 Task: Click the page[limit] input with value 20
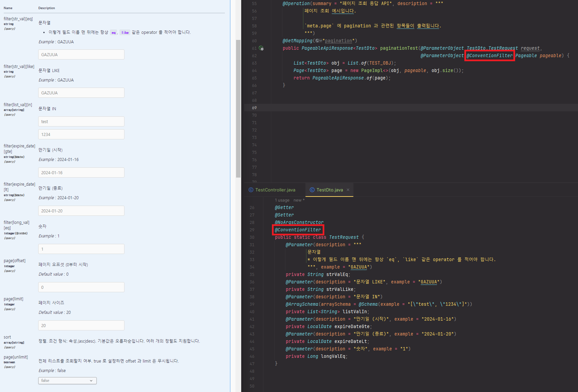81,325
